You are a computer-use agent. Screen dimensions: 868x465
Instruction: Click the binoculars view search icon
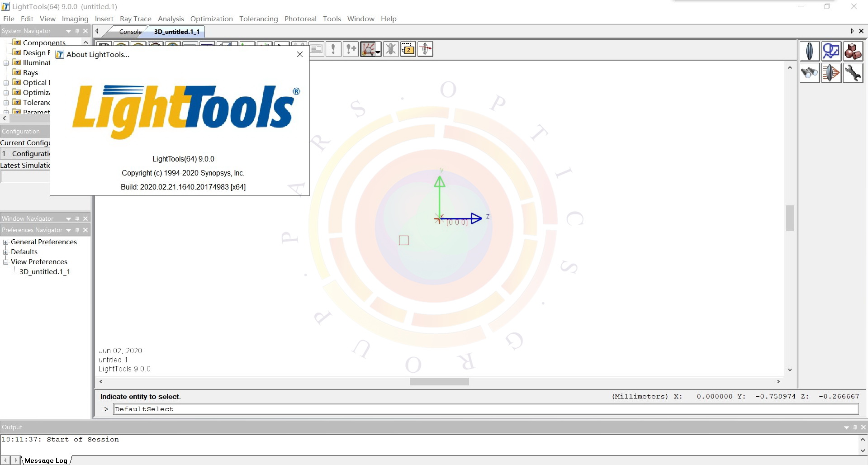pyautogui.click(x=809, y=73)
